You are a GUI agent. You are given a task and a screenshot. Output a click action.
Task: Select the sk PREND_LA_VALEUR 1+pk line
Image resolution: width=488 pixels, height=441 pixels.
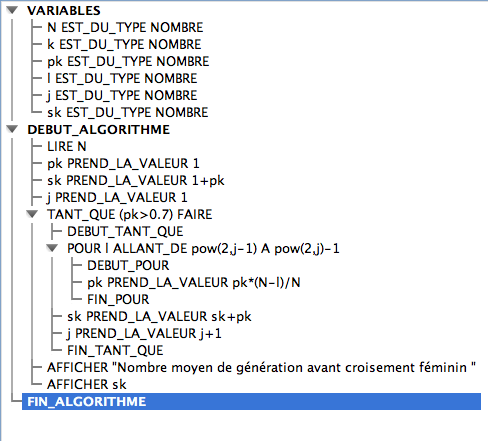[x=136, y=180]
